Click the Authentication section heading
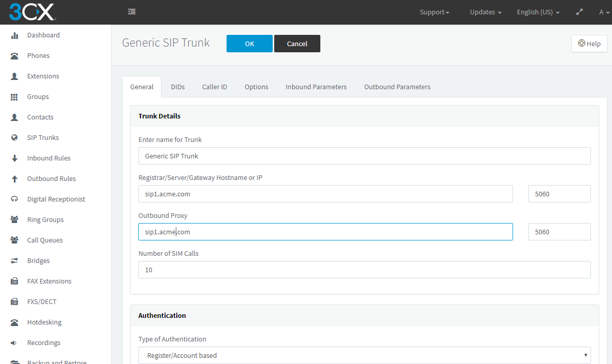This screenshot has width=612, height=364. point(162,316)
